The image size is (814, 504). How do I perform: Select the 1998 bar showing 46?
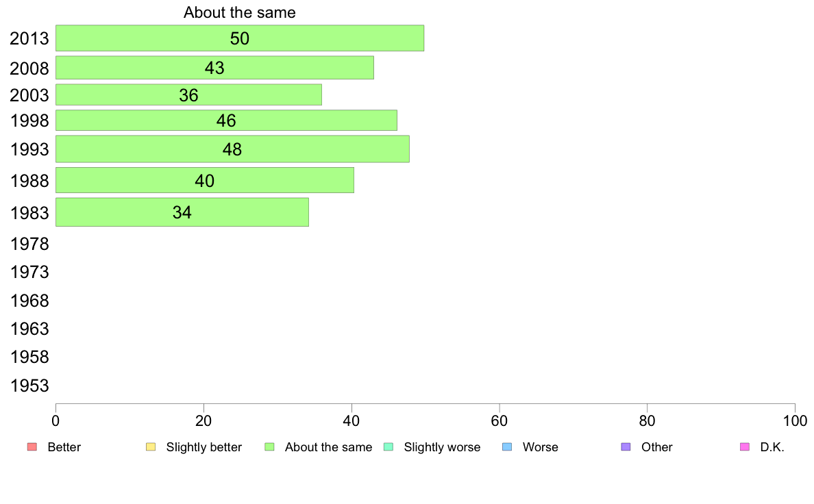[x=226, y=121]
